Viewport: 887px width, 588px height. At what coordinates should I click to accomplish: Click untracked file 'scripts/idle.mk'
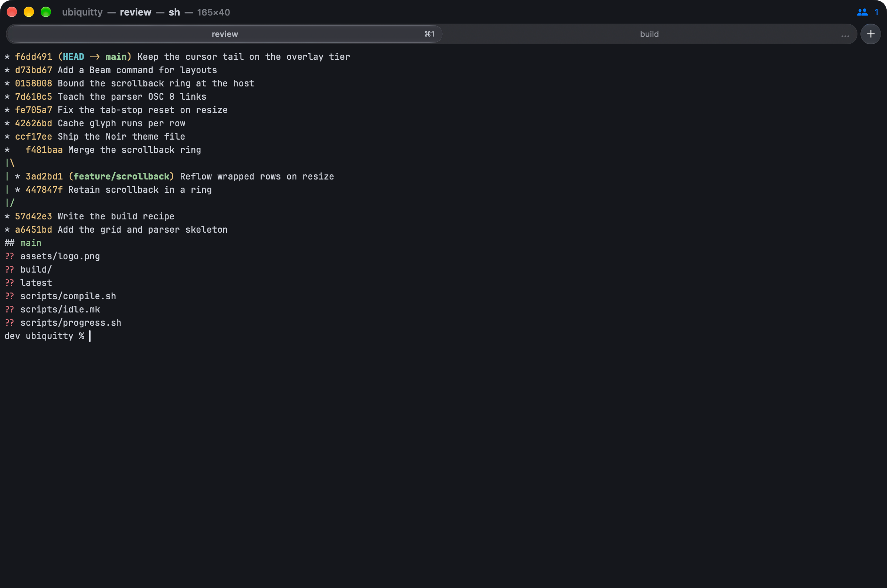(x=60, y=310)
